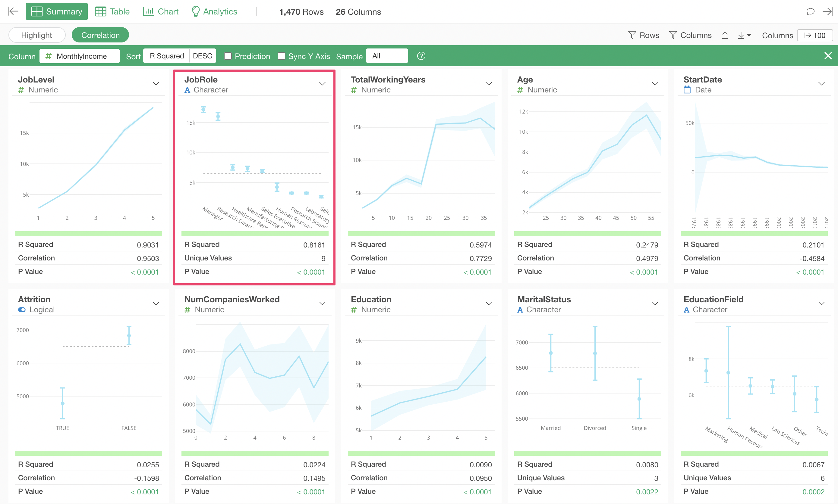Open the MonthlyIncome column dropdown
The width and height of the screenshot is (838, 504).
tap(80, 56)
